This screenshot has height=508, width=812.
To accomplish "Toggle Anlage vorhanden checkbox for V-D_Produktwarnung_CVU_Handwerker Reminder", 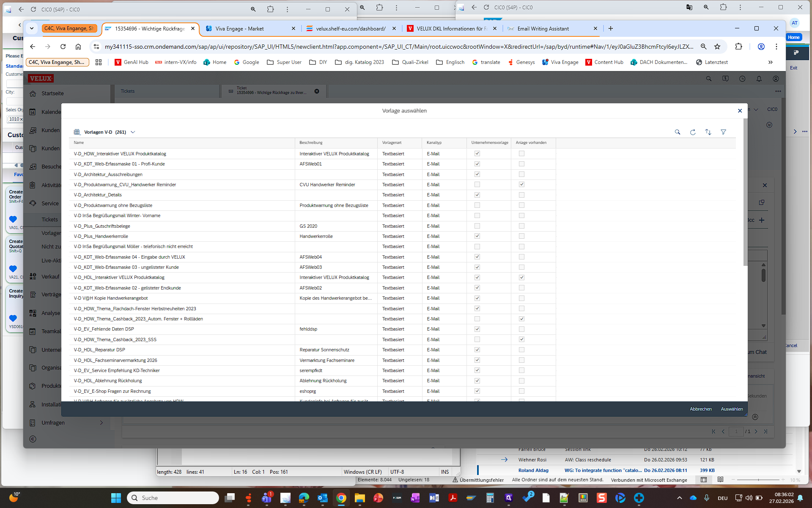I will click(x=521, y=185).
